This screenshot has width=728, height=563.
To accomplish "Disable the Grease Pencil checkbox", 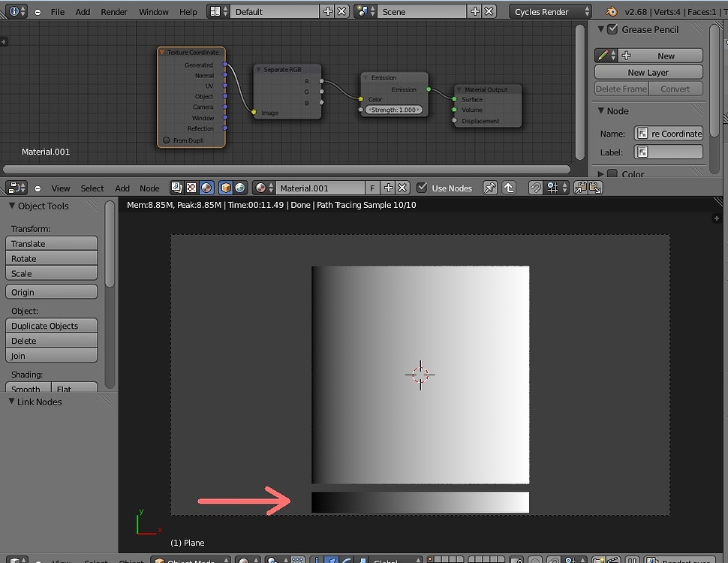I will coord(613,29).
